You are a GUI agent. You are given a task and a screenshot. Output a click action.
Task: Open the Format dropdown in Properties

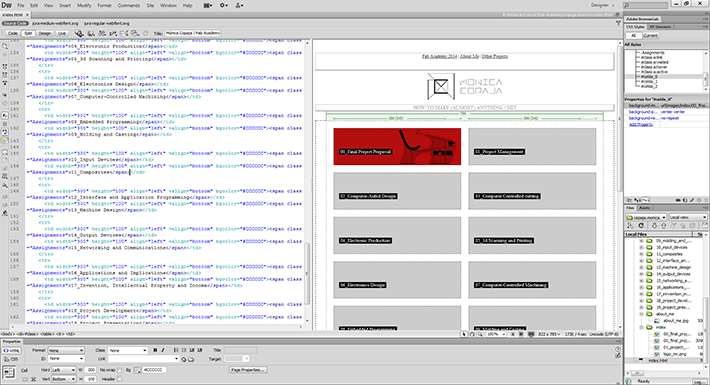pos(66,351)
